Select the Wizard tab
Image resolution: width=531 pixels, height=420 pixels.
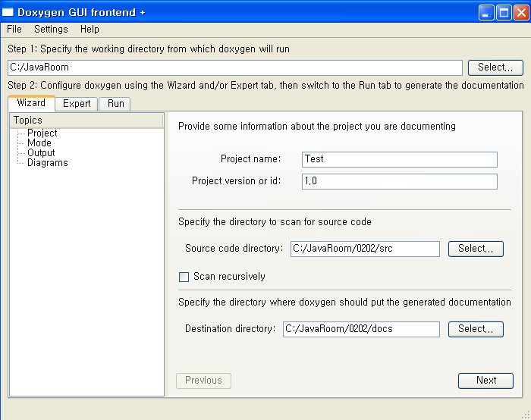[x=31, y=103]
